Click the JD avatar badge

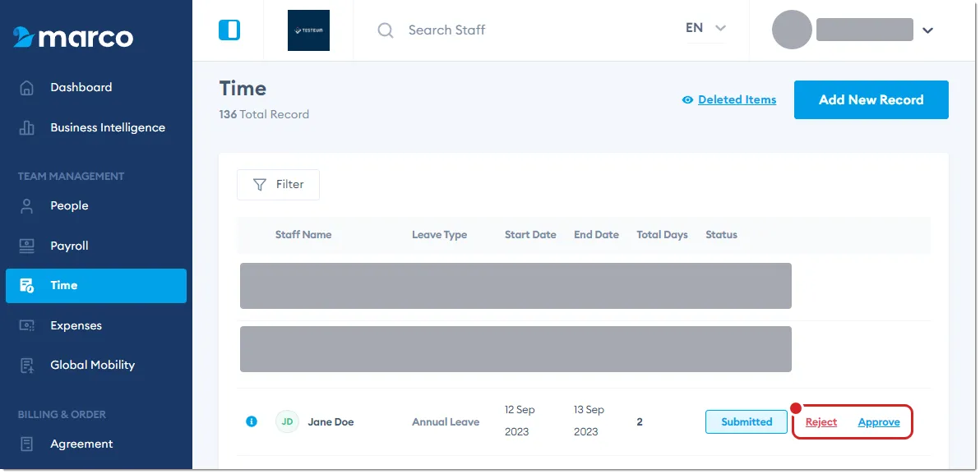tap(287, 421)
